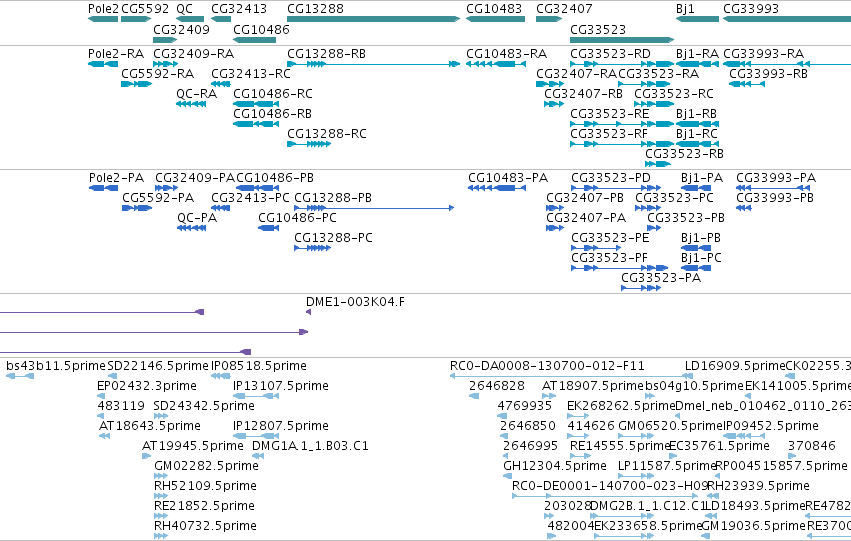Click EST DMG1A.1_1.B03.C1
Image resolution: width=851 pixels, height=541 pixels.
coord(310,447)
